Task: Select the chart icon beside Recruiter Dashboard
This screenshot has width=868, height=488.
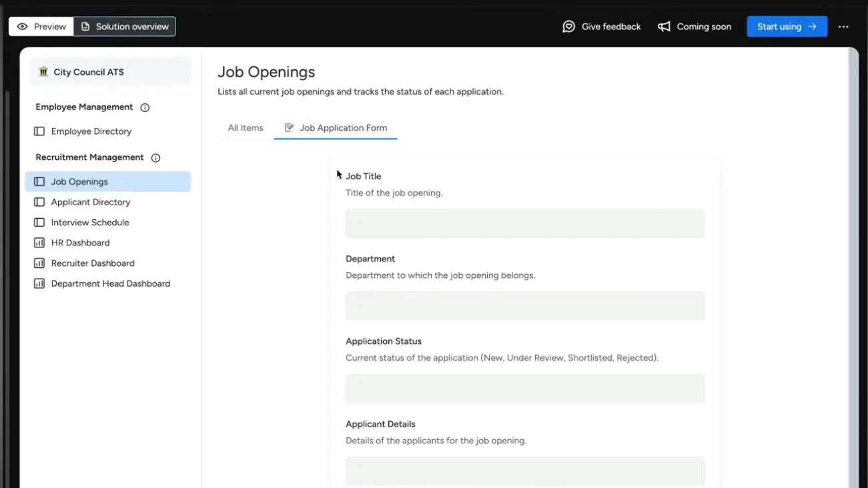Action: [39, 263]
